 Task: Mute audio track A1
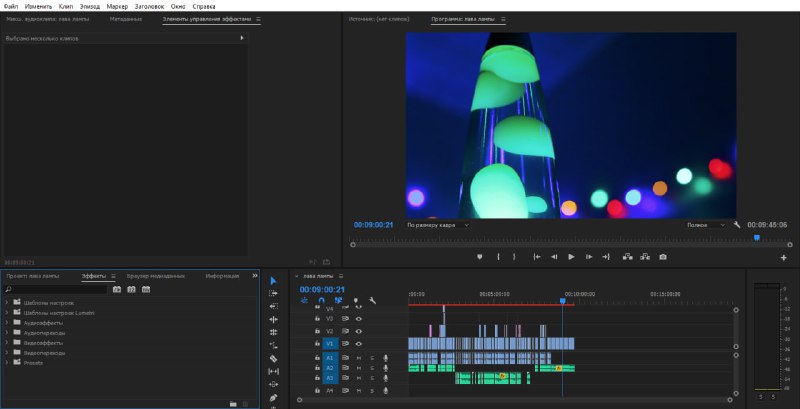(x=359, y=357)
